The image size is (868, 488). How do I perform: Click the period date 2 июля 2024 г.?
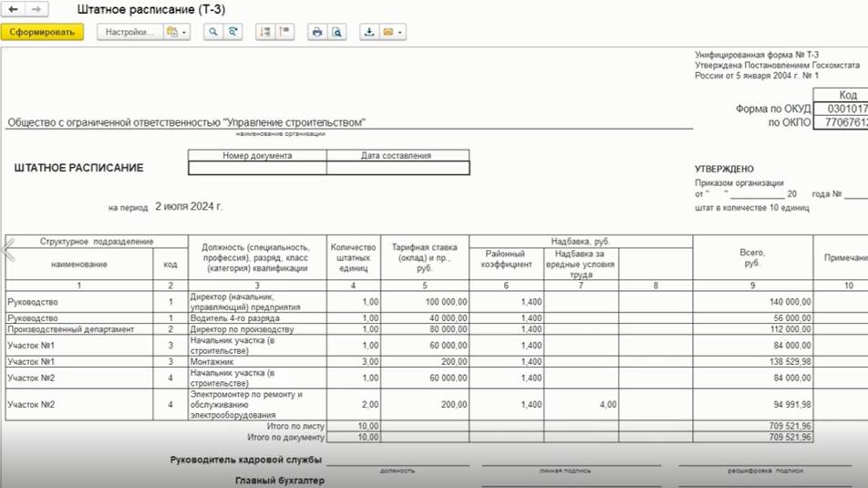coord(189,207)
